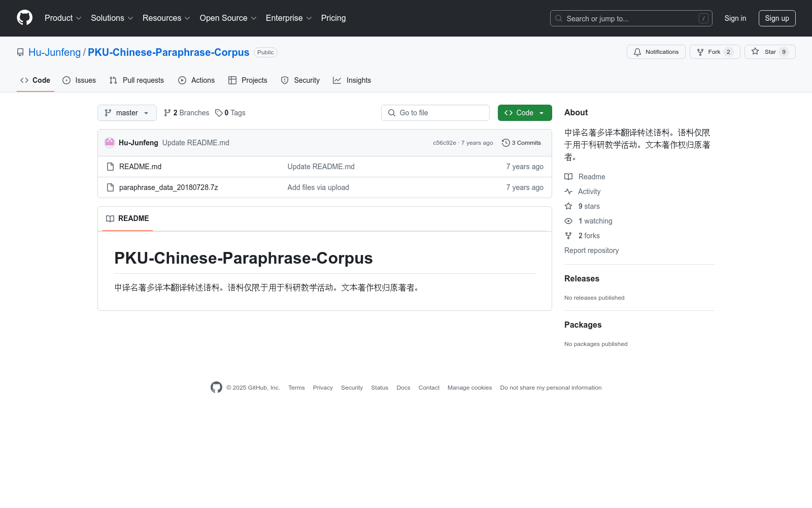View the Insights tab
This screenshot has width=812, height=508.
[x=352, y=80]
